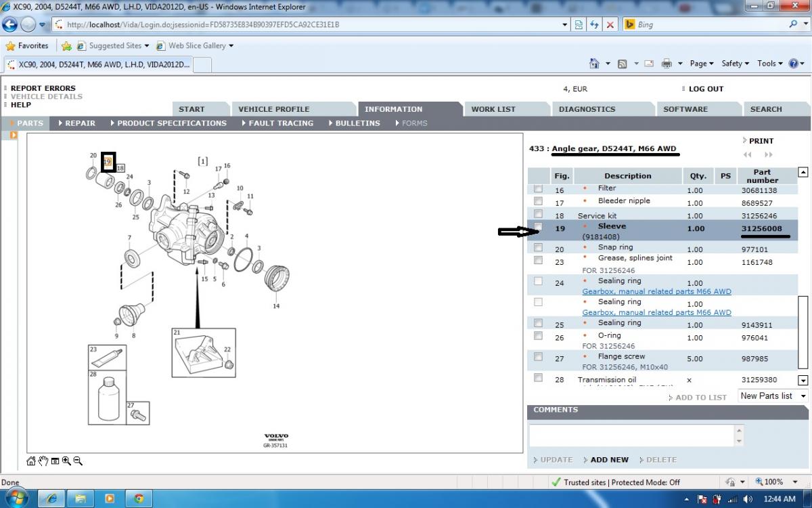The width and height of the screenshot is (812, 508).
Task: Click the RSS feeds toolbar icon
Action: 622,64
